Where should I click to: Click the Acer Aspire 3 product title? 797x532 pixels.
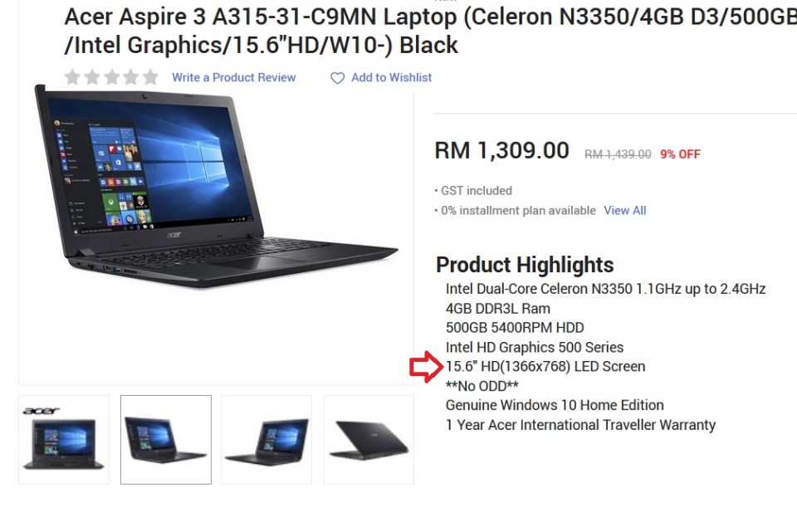pos(430,31)
